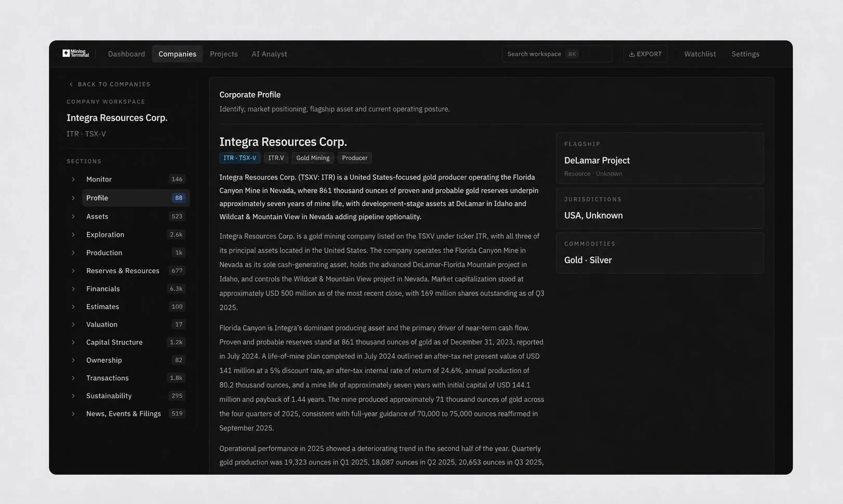Expand the Sustainability section chevron
The height and width of the screenshot is (504, 843).
click(73, 396)
